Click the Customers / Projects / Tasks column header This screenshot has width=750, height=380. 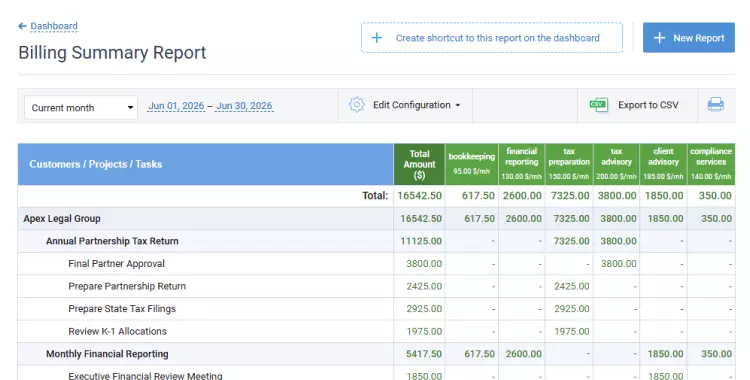click(x=206, y=164)
